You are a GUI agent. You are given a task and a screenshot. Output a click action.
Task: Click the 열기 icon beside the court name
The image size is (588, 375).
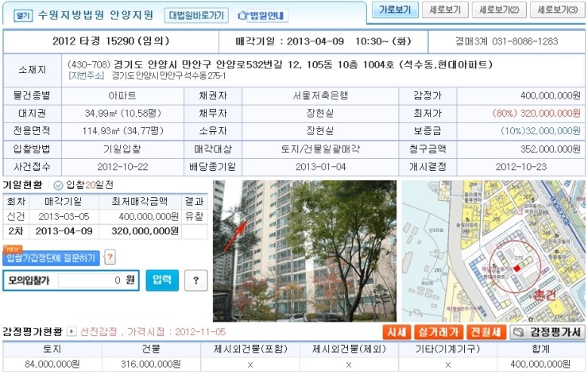23,16
